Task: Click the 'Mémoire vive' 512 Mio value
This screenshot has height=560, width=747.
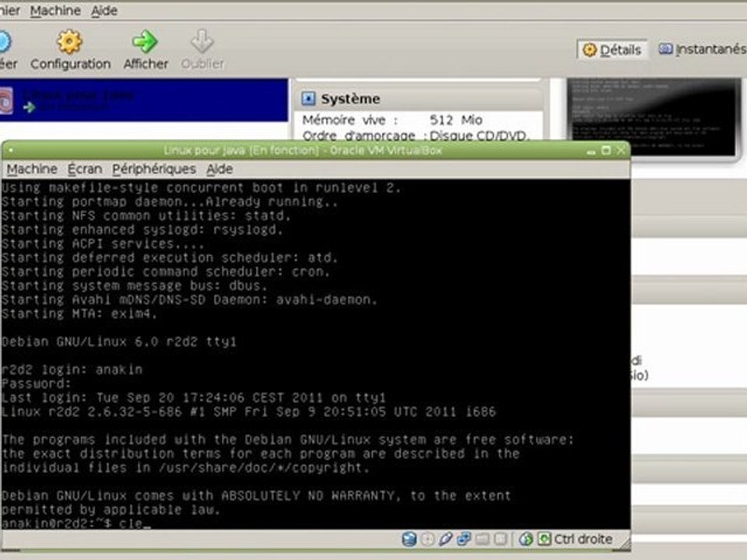Action: [456, 120]
